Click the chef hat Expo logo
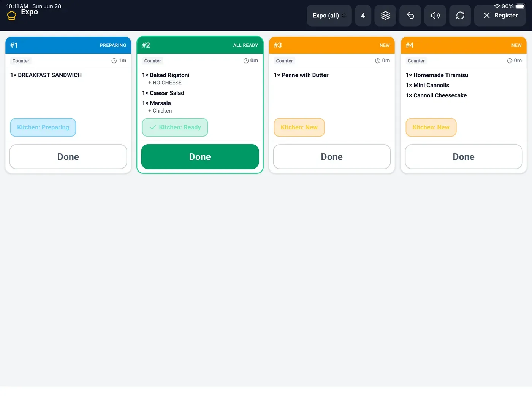 [12, 16]
